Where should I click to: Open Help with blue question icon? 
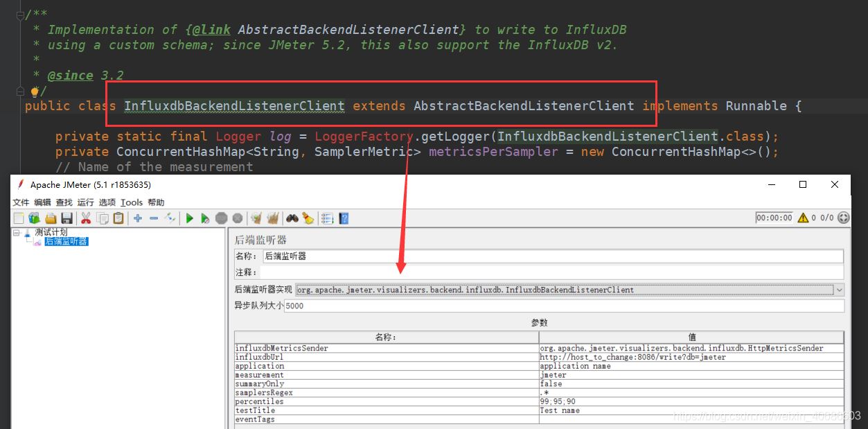[344, 218]
